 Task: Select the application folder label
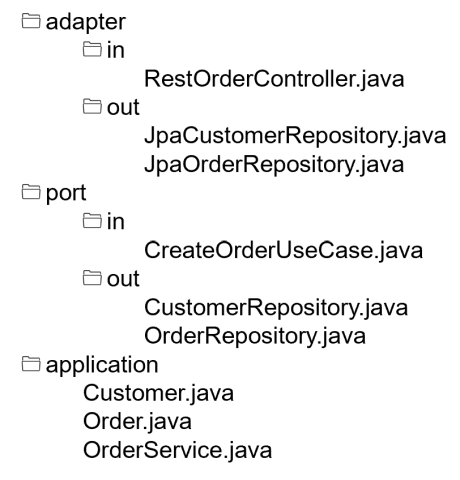point(102,365)
